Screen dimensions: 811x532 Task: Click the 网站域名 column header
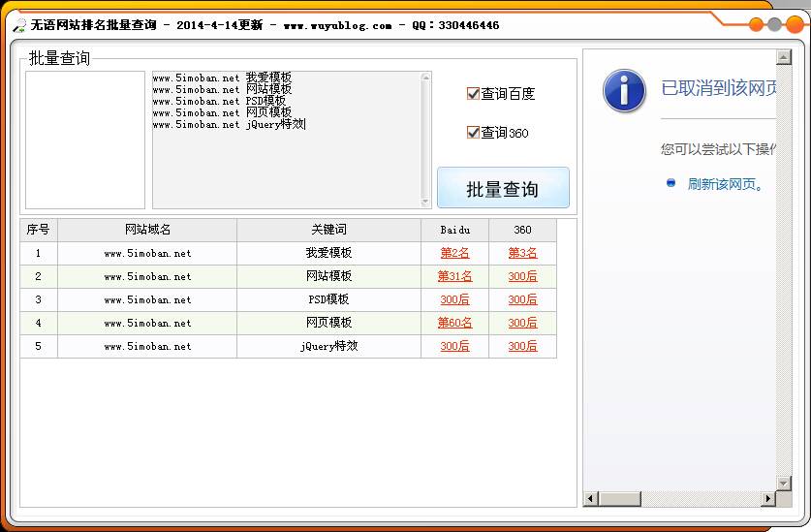pyautogui.click(x=147, y=230)
